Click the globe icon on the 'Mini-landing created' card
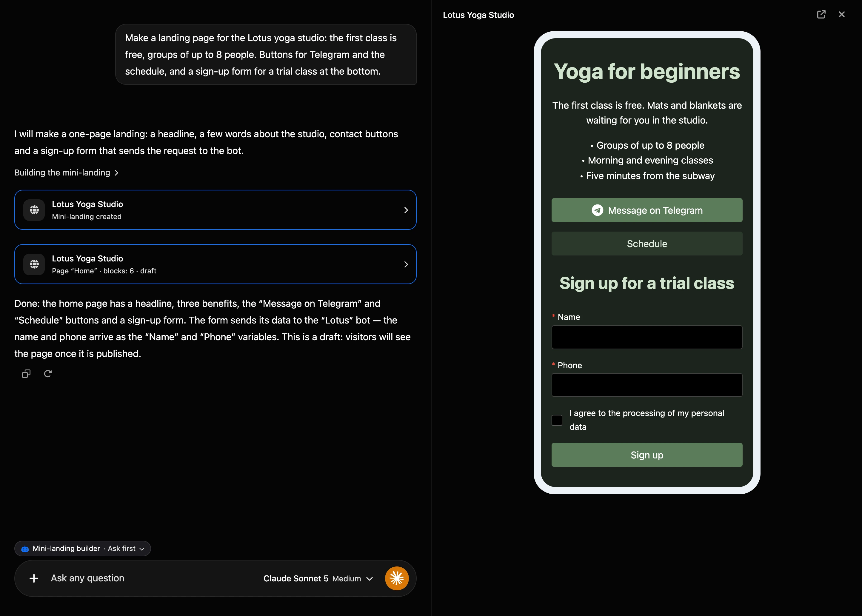This screenshot has height=616, width=862. click(x=34, y=210)
